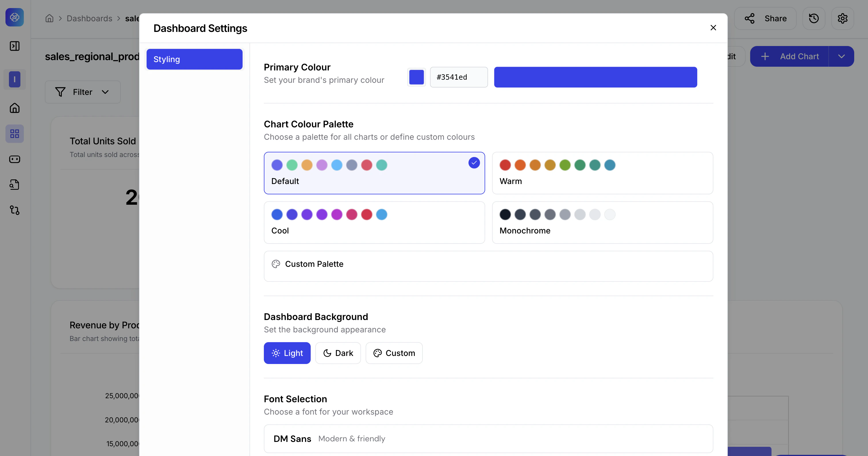Click the primary colour preview bar
Image resolution: width=868 pixels, height=456 pixels.
tap(596, 77)
